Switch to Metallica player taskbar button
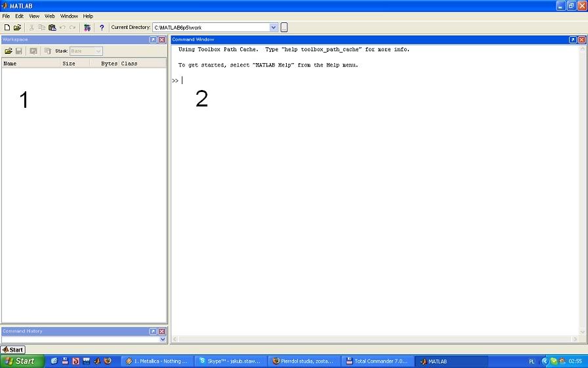 [157, 361]
